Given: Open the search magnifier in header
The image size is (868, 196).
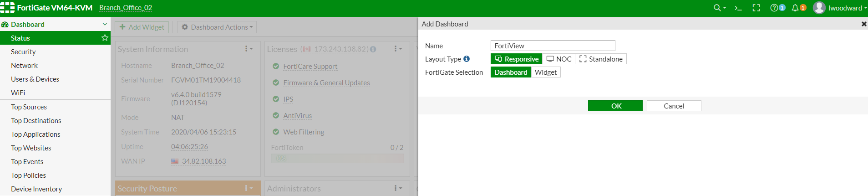Looking at the screenshot, I should (717, 8).
